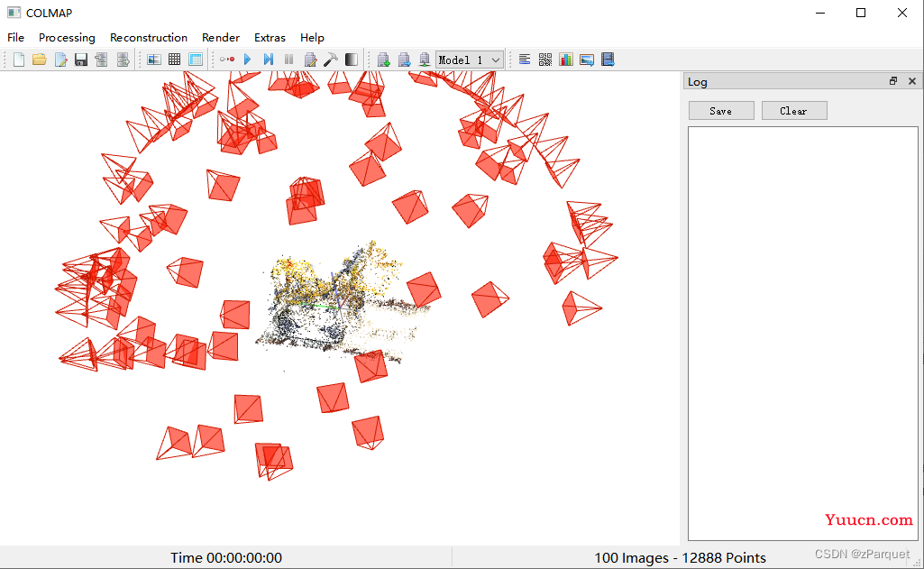924x569 pixels.
Task: Open Render options icon left of Model selector
Action: click(425, 60)
